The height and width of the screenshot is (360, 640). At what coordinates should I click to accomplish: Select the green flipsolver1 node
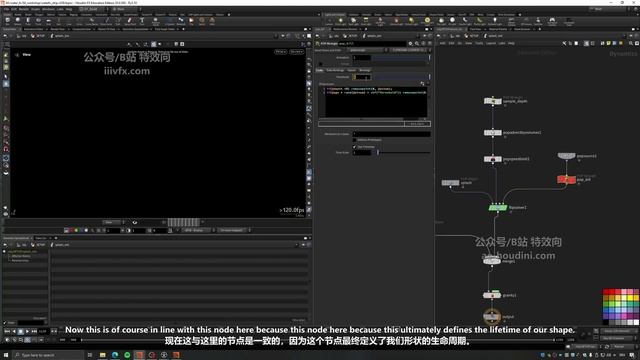click(x=498, y=208)
